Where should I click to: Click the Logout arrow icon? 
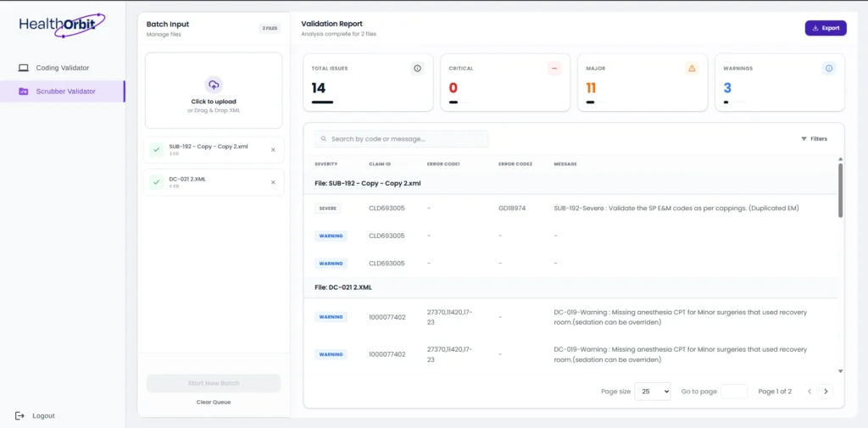click(20, 415)
